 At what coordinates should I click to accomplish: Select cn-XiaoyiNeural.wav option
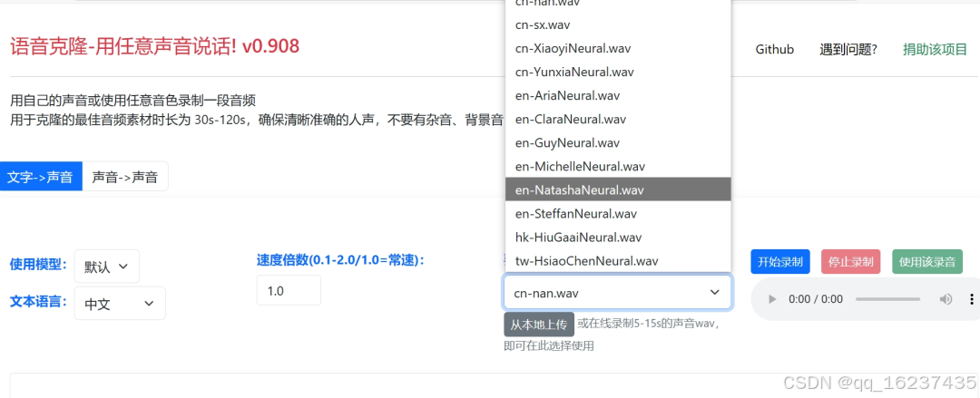618,49
